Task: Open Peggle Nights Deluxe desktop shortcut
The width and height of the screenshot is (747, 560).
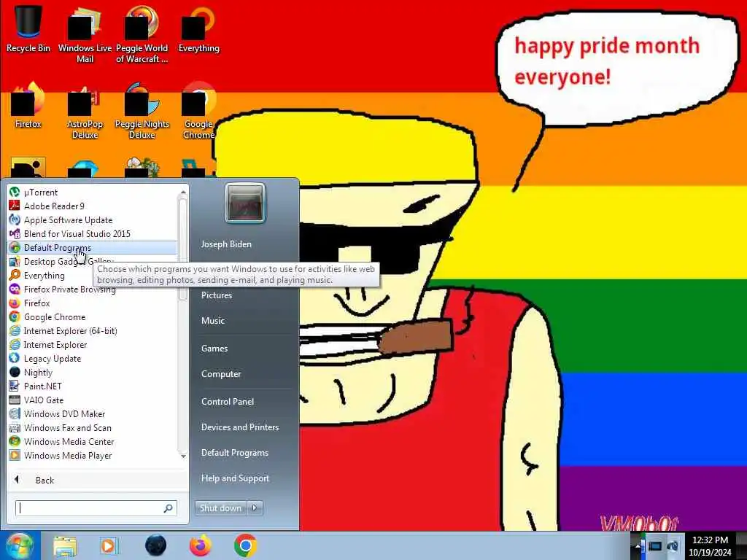Action: [x=142, y=111]
